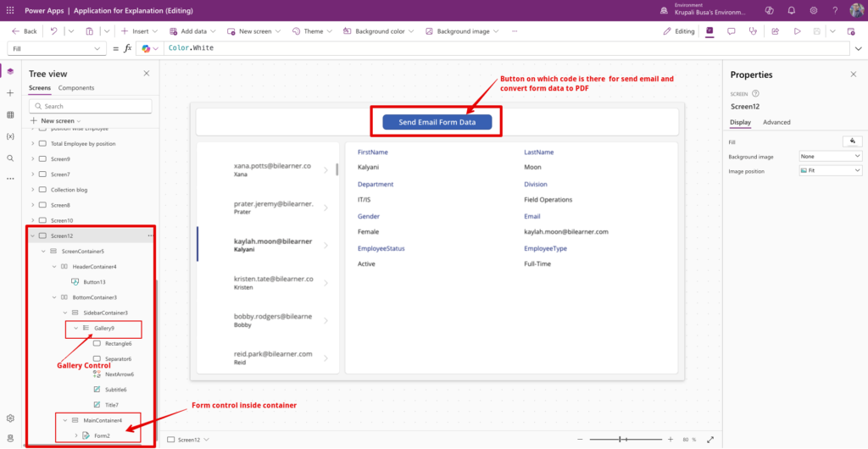Click the Save icon
This screenshot has width=868, height=449.
point(816,31)
